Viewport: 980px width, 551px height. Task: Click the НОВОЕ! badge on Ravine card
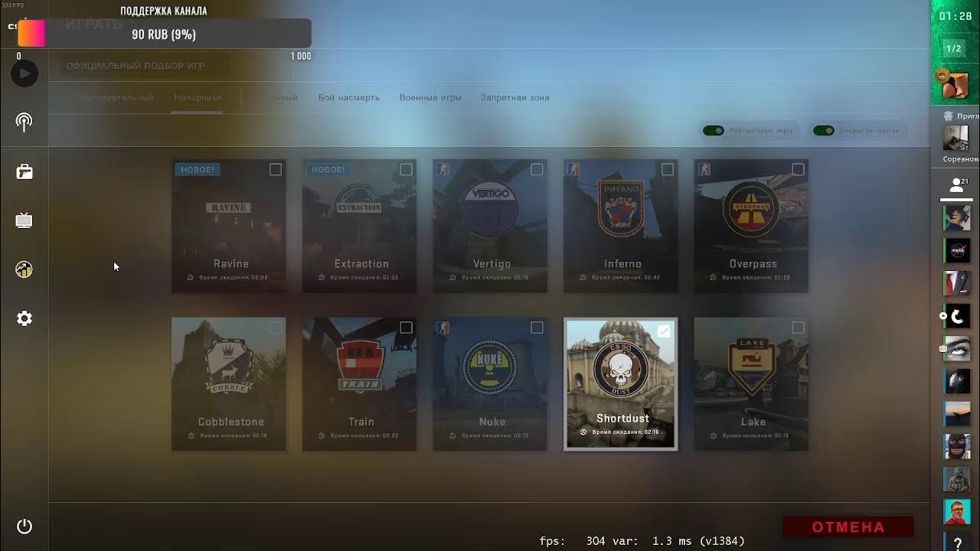[x=198, y=170]
